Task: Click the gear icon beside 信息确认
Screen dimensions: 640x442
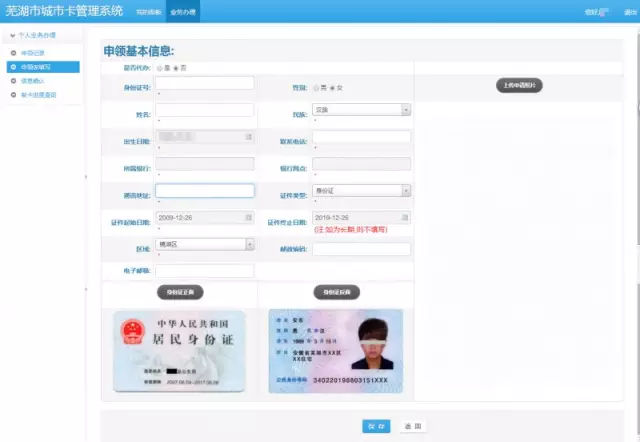Action: [x=12, y=80]
